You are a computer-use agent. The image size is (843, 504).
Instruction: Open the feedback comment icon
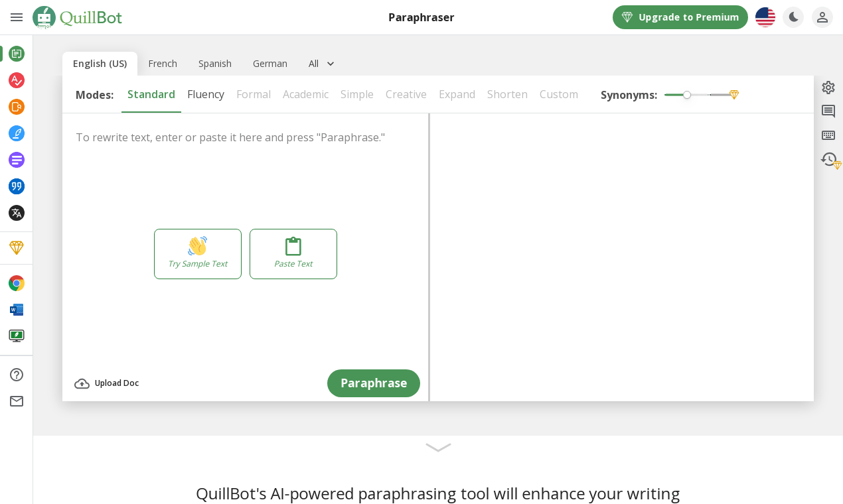click(828, 111)
